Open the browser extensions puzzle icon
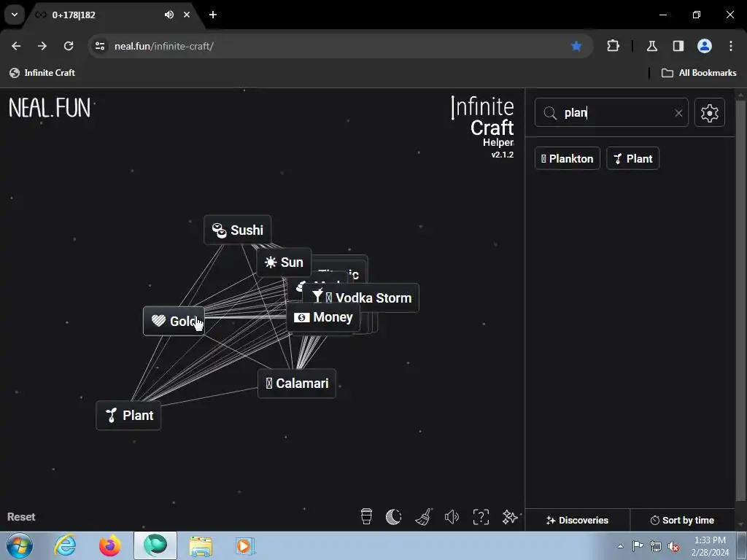The height and width of the screenshot is (560, 747). pos(613,46)
